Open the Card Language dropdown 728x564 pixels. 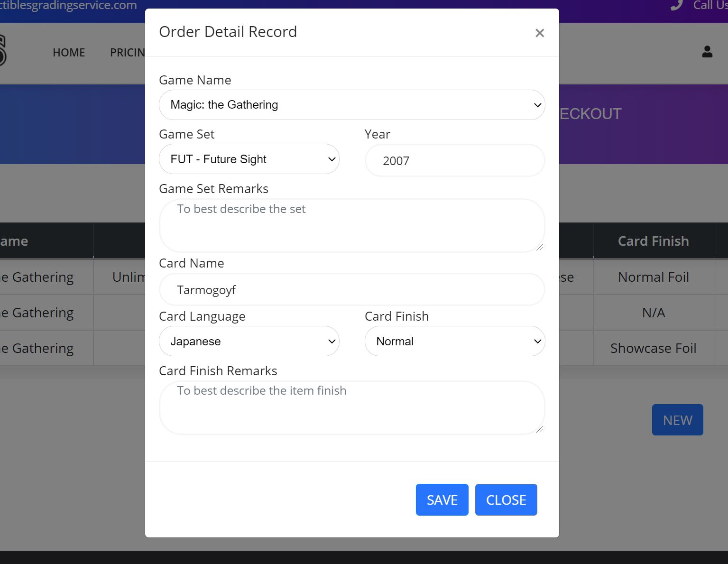[x=249, y=341]
